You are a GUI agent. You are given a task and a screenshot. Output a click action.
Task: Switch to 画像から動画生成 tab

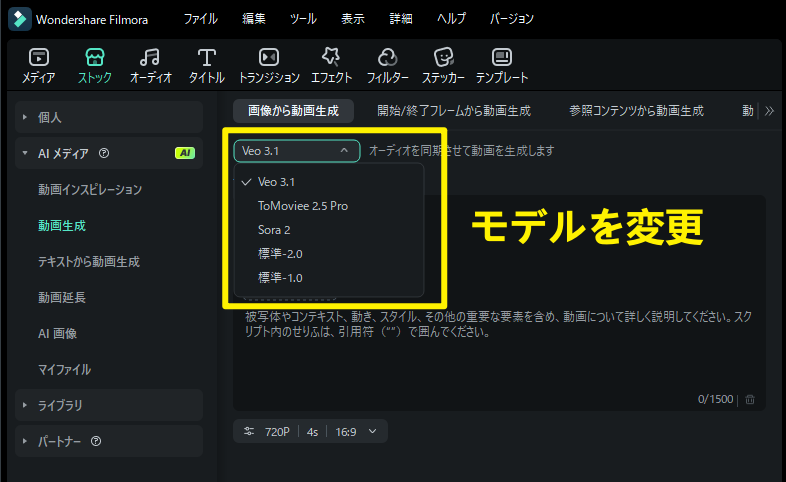(x=293, y=111)
